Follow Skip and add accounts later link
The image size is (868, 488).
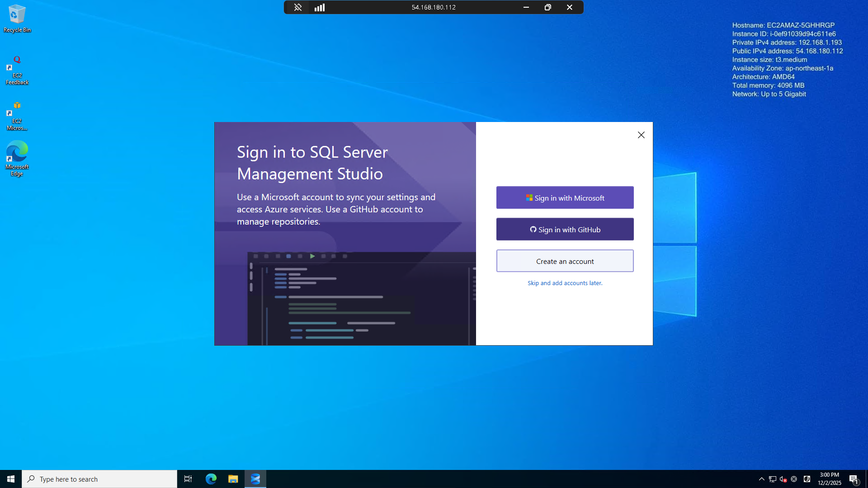565,283
